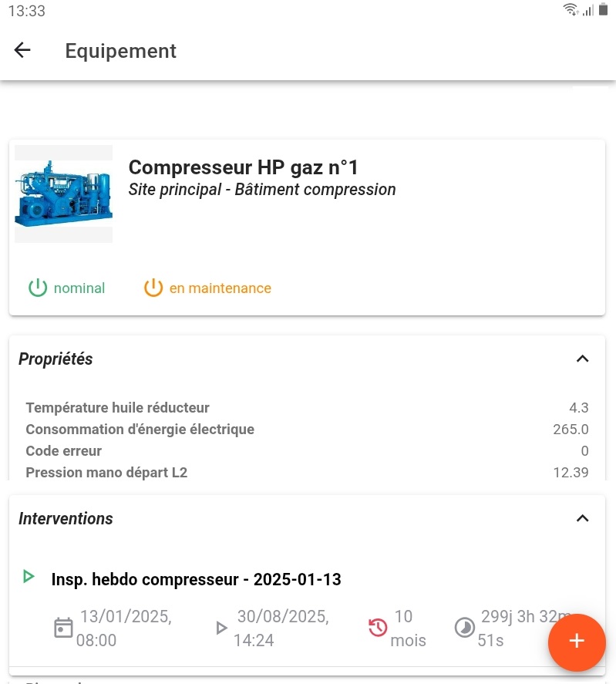This screenshot has width=616, height=684.
Task: Tap the battery indicator in the status bar
Action: pyautogui.click(x=605, y=11)
